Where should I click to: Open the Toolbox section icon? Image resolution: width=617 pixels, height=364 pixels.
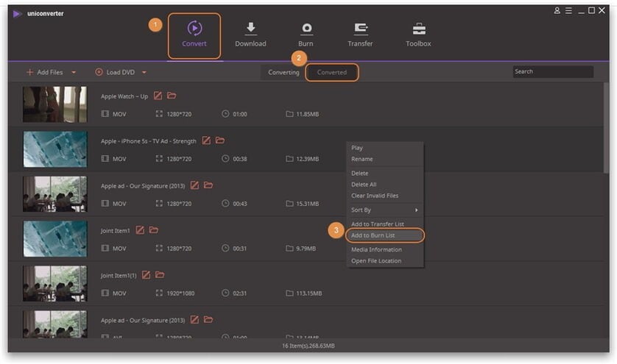click(x=419, y=29)
